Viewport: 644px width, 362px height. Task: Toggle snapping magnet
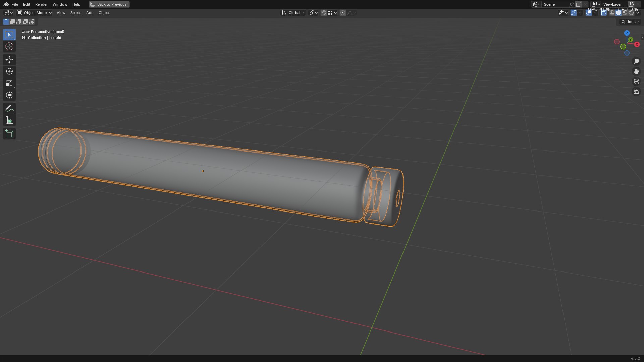[324, 13]
